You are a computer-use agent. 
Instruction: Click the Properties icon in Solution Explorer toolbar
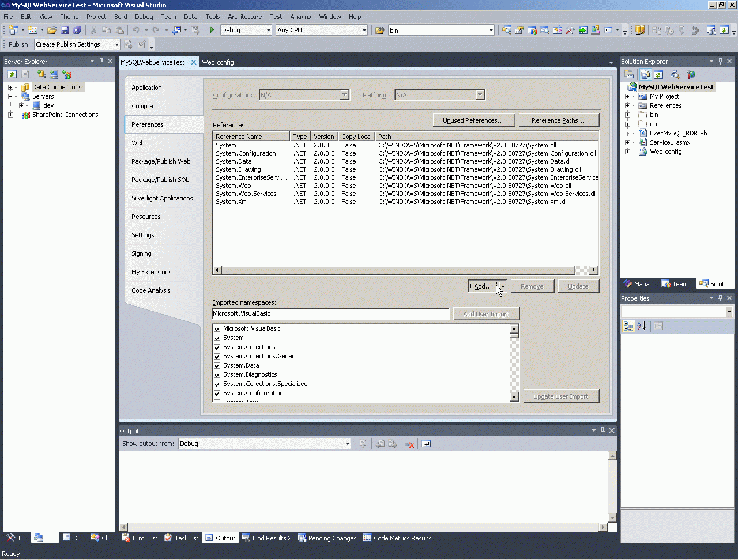(x=629, y=74)
